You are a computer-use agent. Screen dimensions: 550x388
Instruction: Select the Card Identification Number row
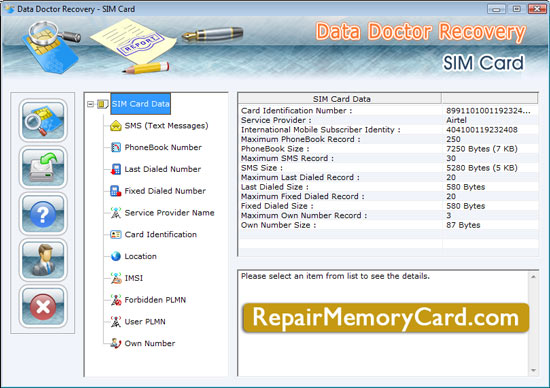388,111
